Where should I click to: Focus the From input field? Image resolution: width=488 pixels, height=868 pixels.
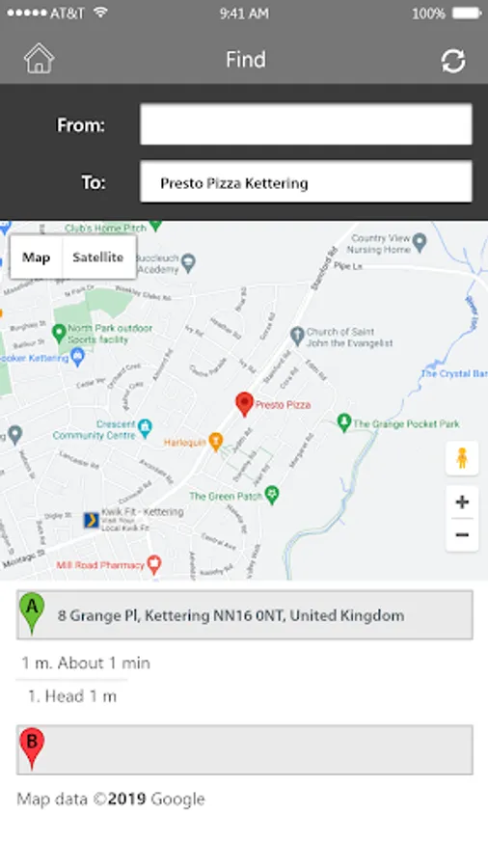pos(306,124)
